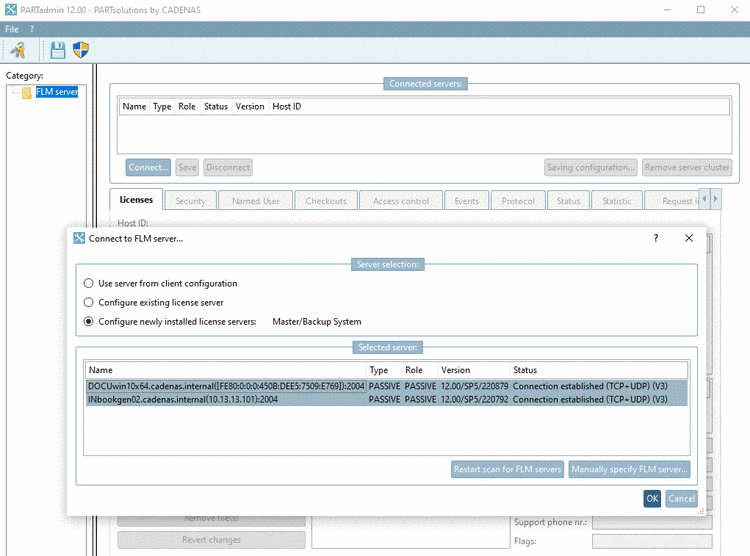Image resolution: width=750 pixels, height=556 pixels.
Task: Open the Status tab
Action: click(x=568, y=201)
